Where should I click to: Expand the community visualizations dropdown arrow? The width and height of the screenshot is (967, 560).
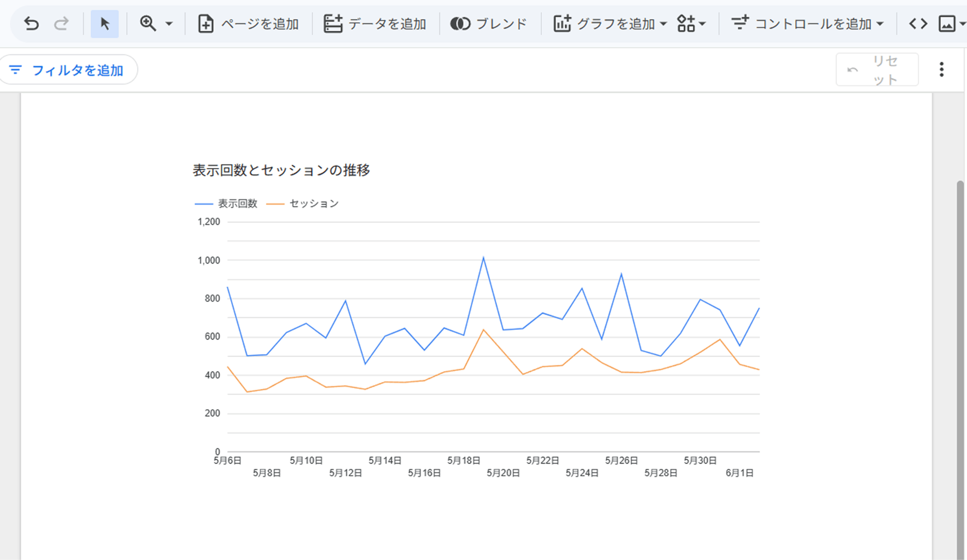[x=702, y=24]
